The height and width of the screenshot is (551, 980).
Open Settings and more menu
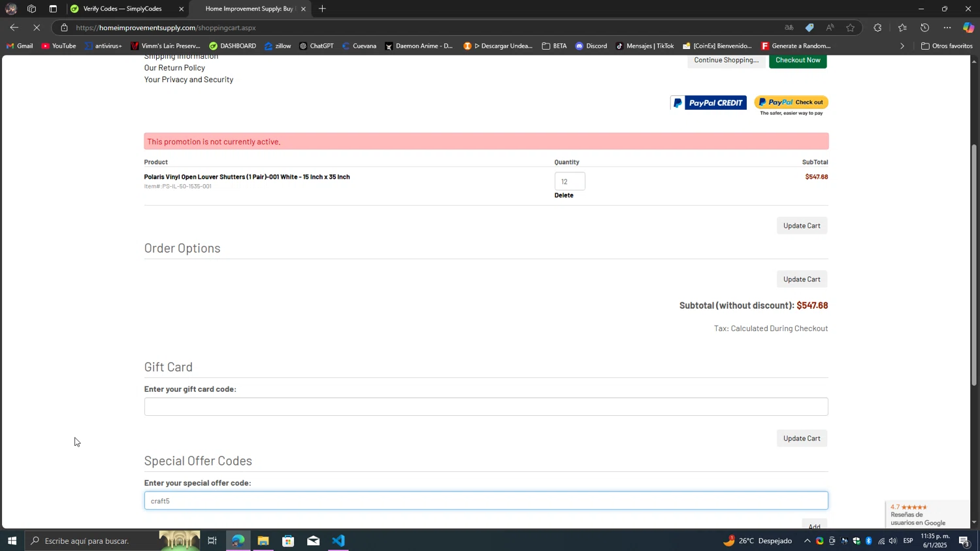947,27
